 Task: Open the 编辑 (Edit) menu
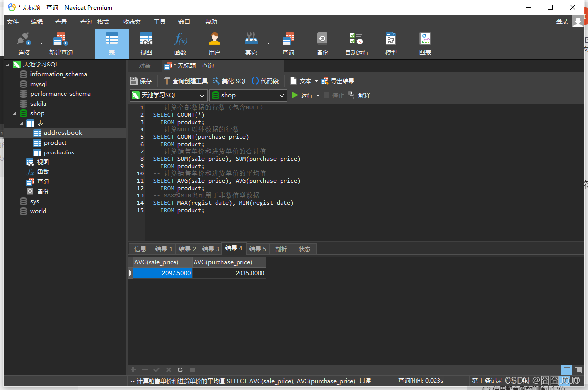(x=37, y=22)
